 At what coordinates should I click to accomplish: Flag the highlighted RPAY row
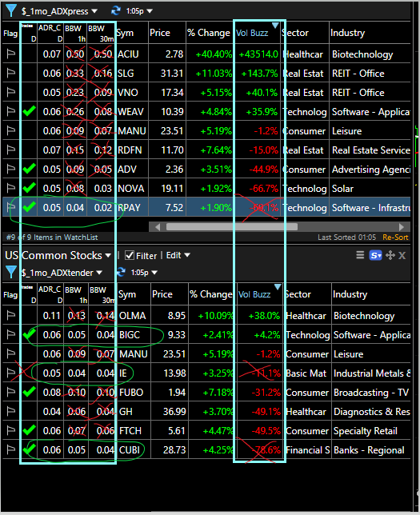pos(11,207)
